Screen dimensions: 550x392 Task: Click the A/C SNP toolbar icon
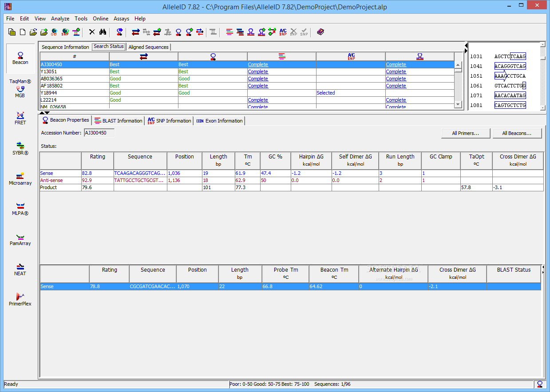[283, 32]
